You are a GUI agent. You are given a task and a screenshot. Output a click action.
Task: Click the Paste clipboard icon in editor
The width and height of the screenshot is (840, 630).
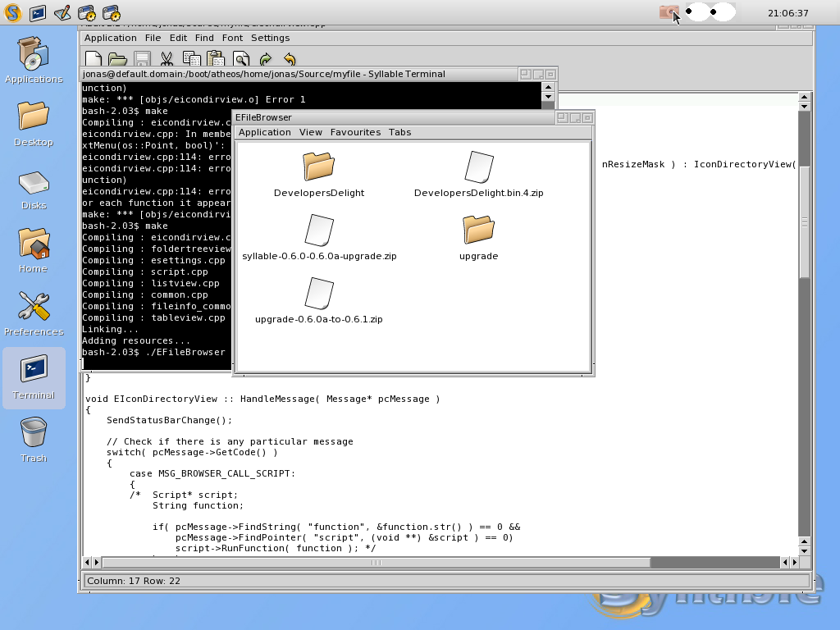coord(216,59)
